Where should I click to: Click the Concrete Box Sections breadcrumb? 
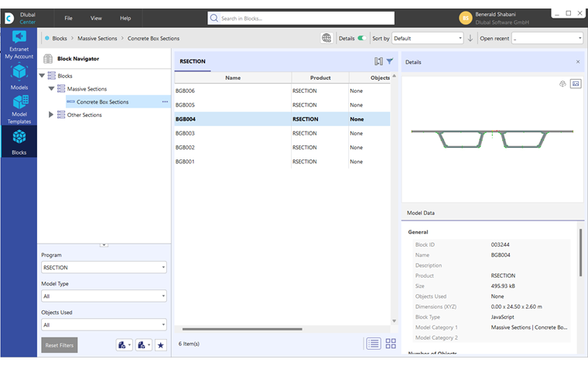coord(153,38)
